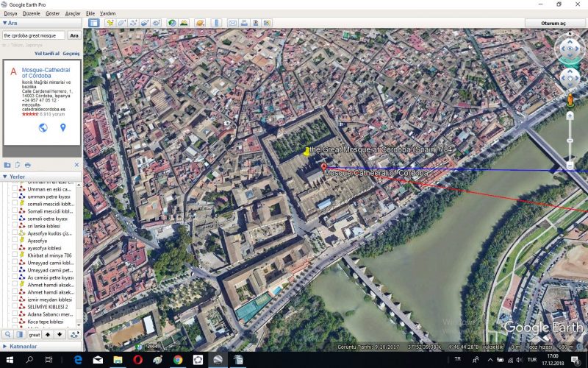
Task: Select the add path tool
Action: coord(133,23)
